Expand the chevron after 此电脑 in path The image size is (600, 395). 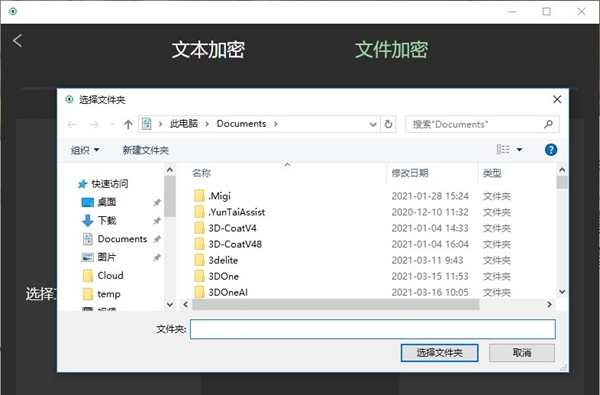point(207,124)
